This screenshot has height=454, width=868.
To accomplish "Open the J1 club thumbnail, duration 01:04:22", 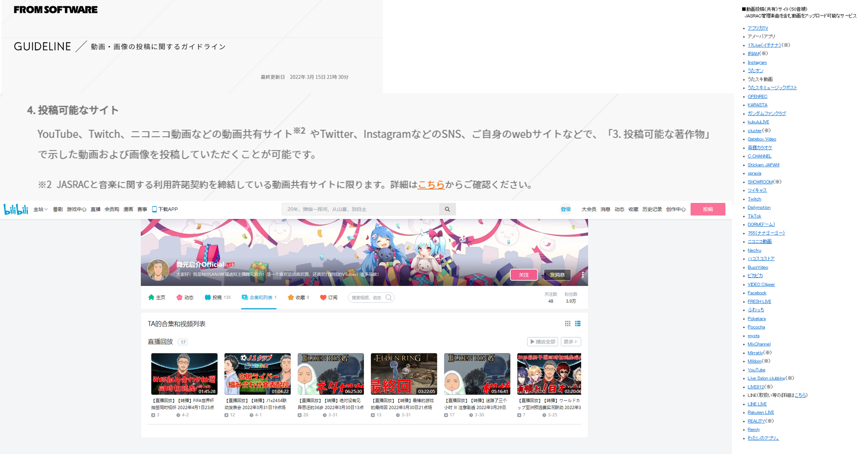I will coord(258,374).
